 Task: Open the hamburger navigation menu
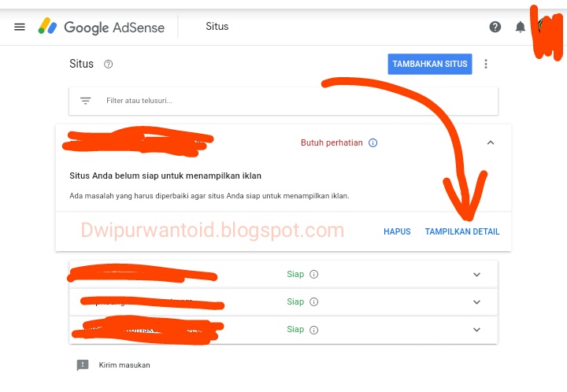[20, 27]
